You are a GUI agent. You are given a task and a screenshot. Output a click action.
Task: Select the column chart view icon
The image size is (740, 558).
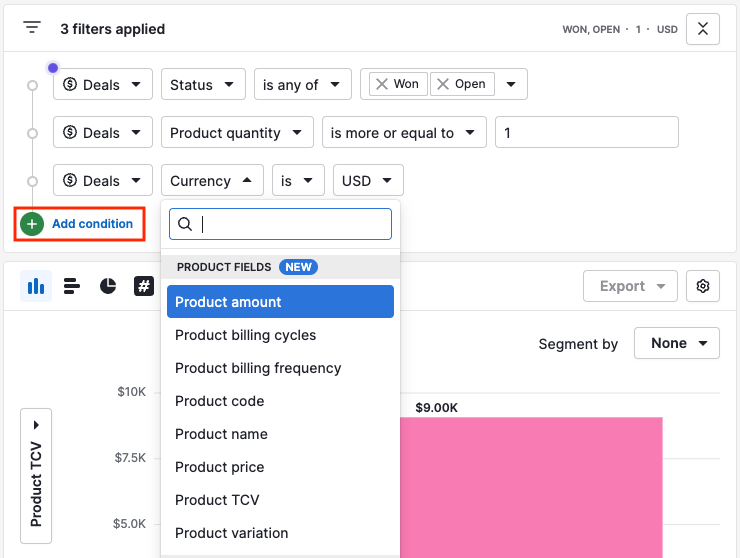click(36, 286)
